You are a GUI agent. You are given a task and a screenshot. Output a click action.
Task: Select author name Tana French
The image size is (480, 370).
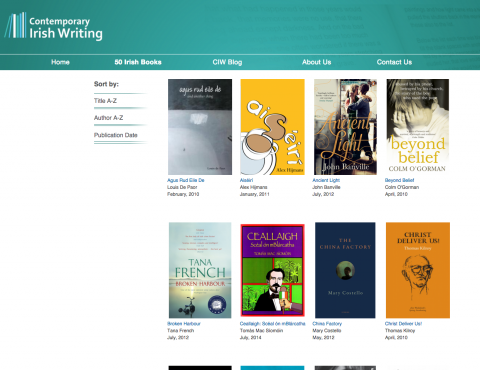click(x=180, y=331)
